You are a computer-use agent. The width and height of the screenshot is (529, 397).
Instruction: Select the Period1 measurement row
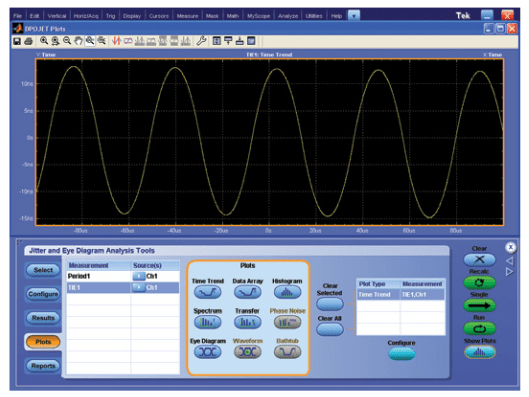click(x=123, y=276)
